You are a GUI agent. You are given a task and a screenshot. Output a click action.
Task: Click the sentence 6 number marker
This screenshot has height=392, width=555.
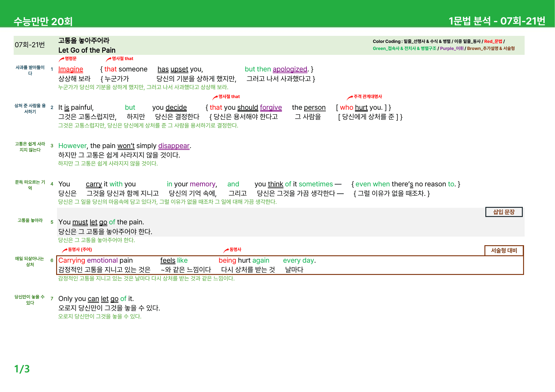(x=52, y=260)
